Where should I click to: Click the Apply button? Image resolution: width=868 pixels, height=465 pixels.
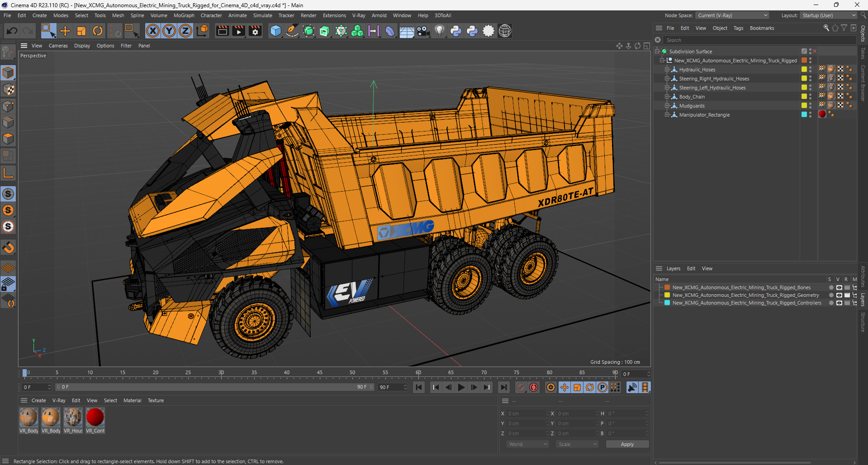[627, 444]
